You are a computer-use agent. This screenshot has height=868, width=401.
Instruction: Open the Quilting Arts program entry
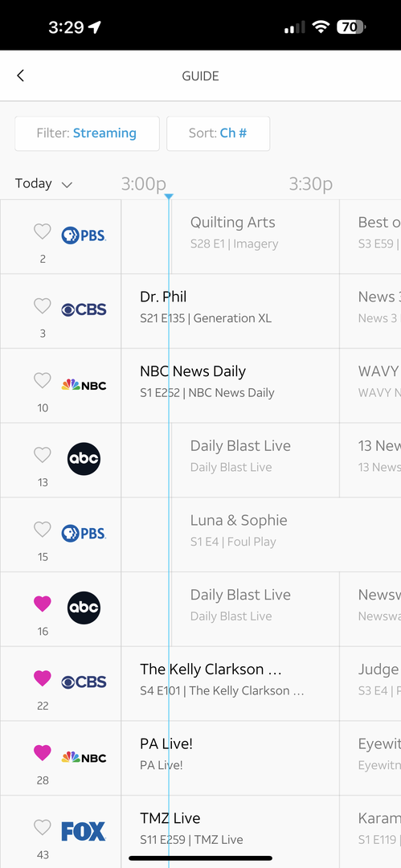click(256, 236)
